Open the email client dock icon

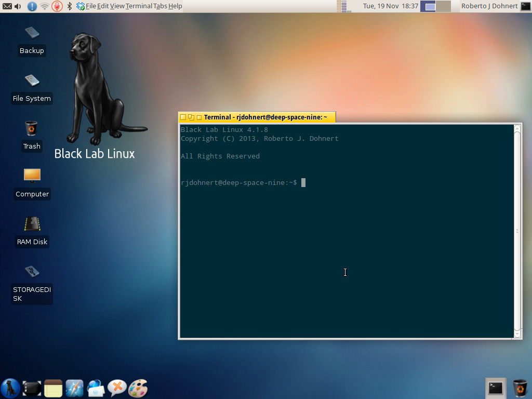coord(96,388)
